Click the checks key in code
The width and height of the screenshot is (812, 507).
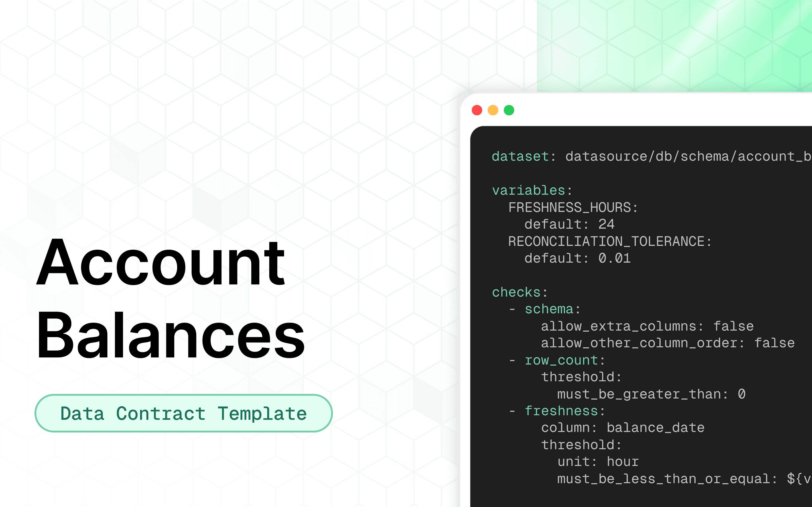click(516, 292)
